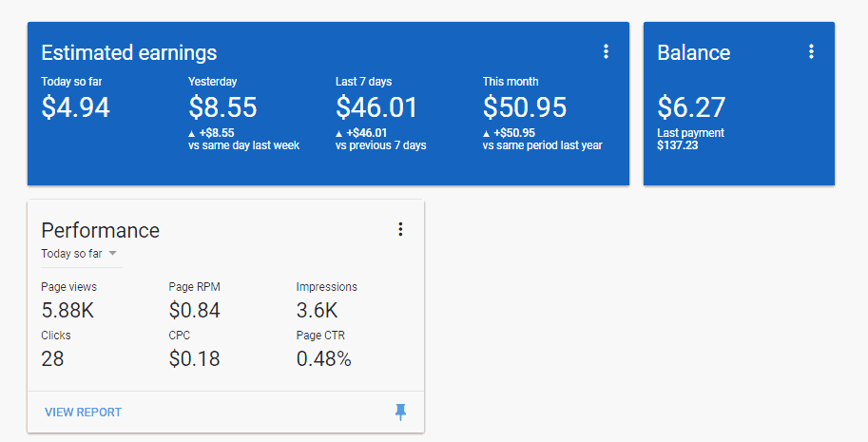Click the Performance card title
Screen dimensions: 868x442
100,230
